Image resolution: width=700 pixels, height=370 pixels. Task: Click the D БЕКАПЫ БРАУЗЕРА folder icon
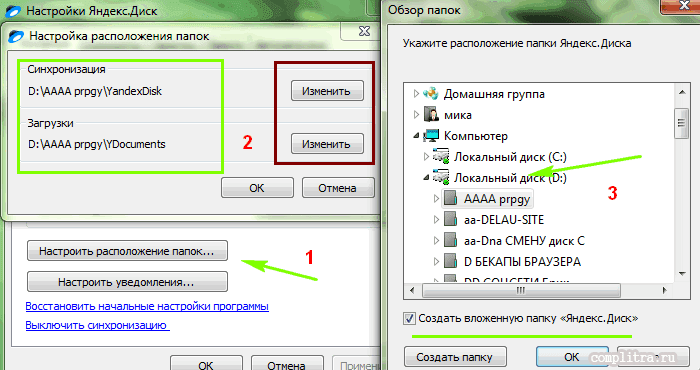(450, 262)
